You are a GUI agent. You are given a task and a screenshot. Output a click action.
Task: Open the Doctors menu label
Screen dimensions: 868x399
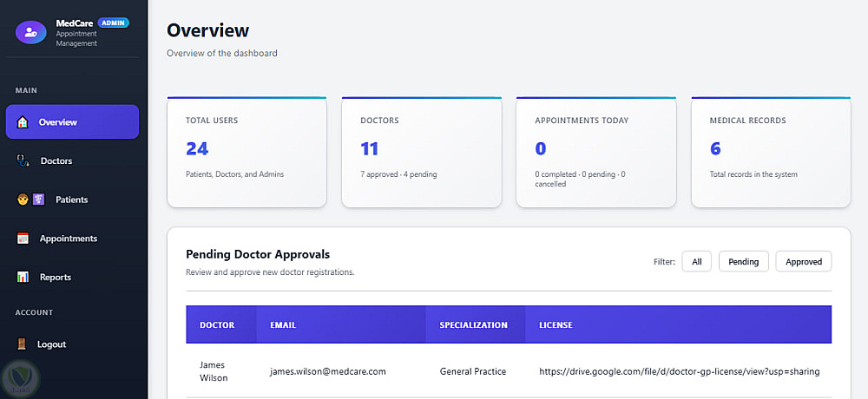56,161
